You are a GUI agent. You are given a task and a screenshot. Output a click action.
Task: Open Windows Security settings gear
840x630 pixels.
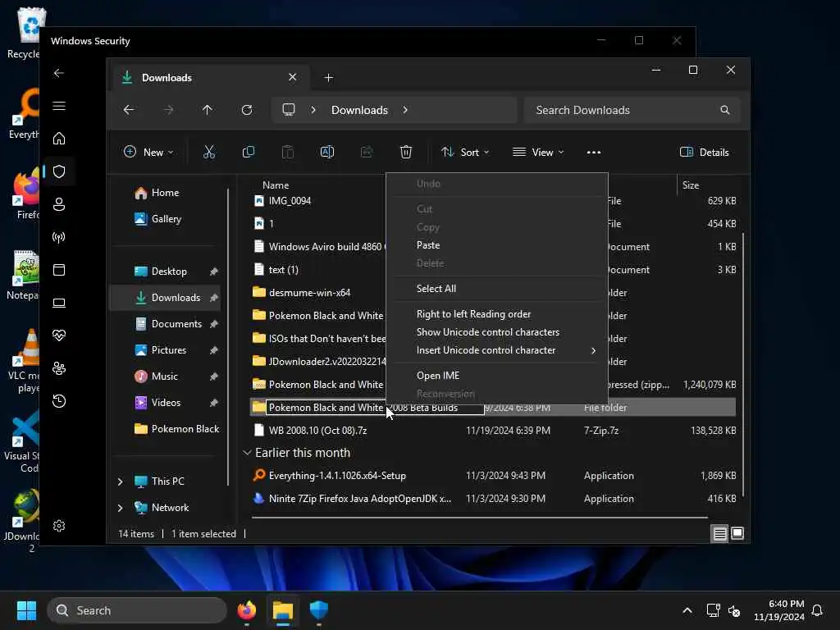(59, 526)
